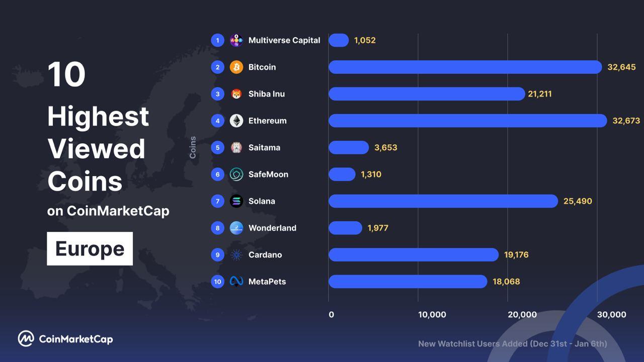The height and width of the screenshot is (362, 644).
Task: Click the Solana logo icon
Action: click(236, 201)
